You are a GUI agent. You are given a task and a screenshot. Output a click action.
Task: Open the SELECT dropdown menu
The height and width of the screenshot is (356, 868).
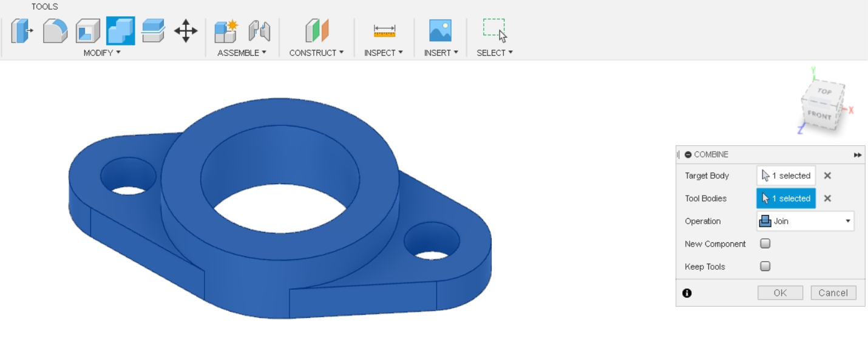495,53
